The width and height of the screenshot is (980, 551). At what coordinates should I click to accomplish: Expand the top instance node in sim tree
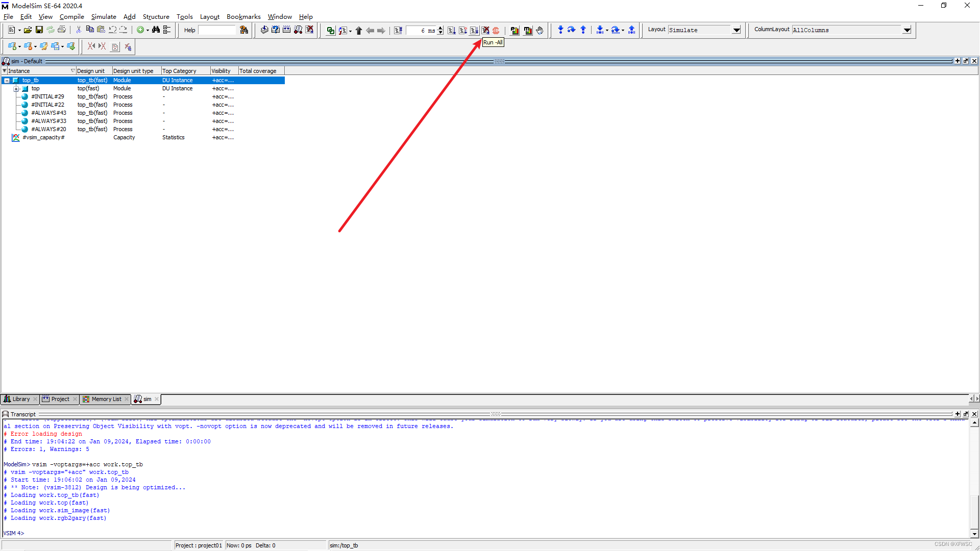click(x=16, y=88)
